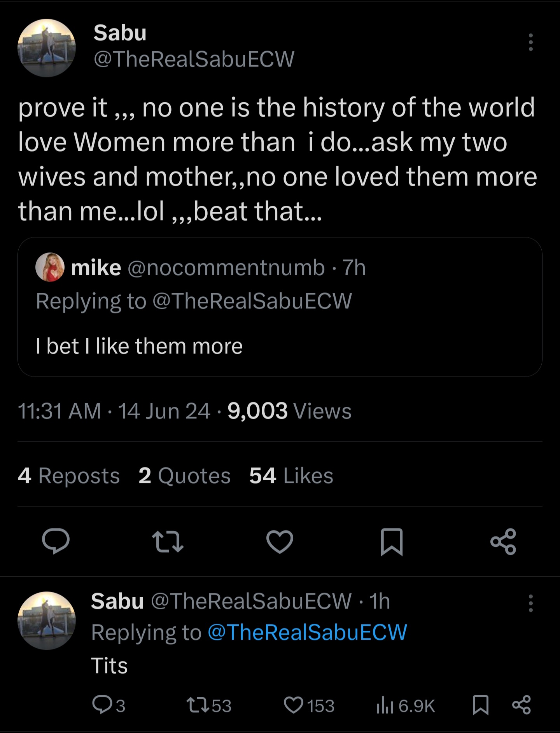Image resolution: width=560 pixels, height=733 pixels.
Task: Tap the blue @TheRealSabuECW mention link
Action: (x=307, y=632)
